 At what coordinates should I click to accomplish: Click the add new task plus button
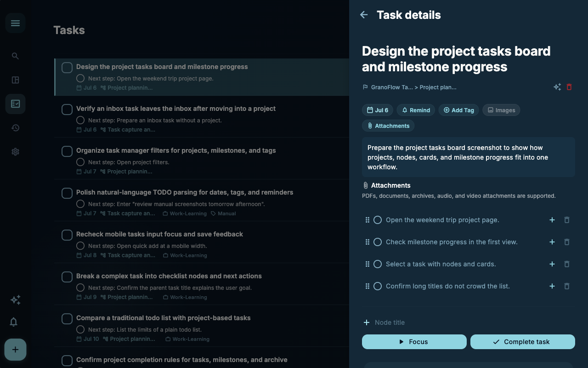point(15,350)
